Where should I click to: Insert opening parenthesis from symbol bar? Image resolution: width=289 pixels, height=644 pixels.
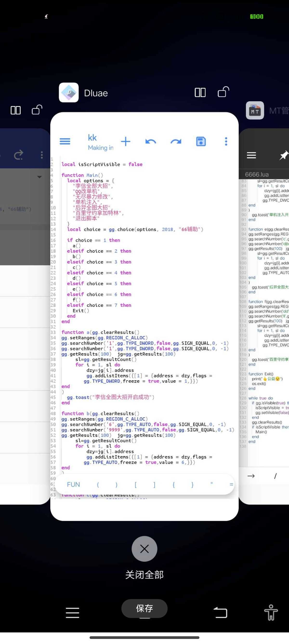click(x=98, y=485)
